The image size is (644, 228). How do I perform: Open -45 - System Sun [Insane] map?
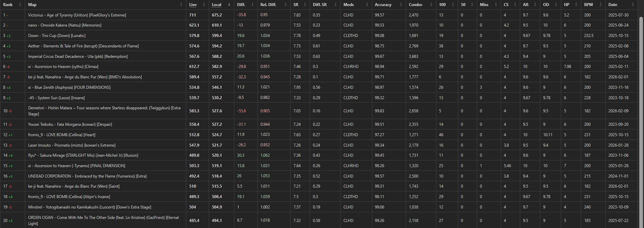[x=56, y=97]
